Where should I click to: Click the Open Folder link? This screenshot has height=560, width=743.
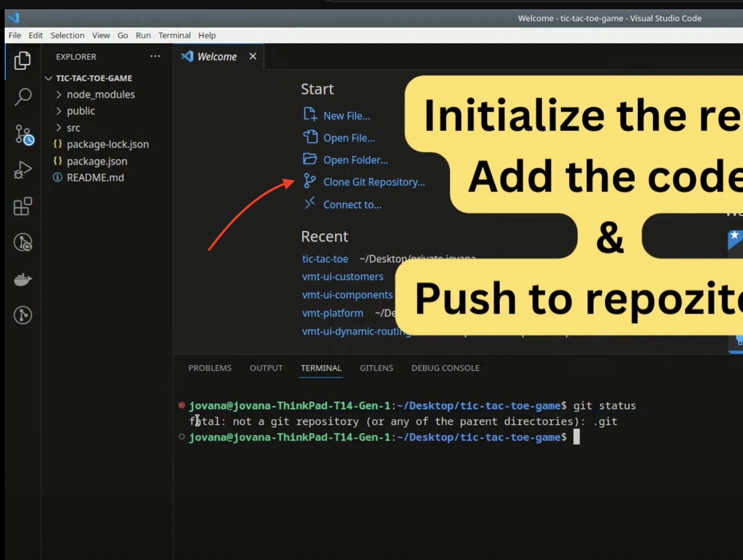point(355,160)
